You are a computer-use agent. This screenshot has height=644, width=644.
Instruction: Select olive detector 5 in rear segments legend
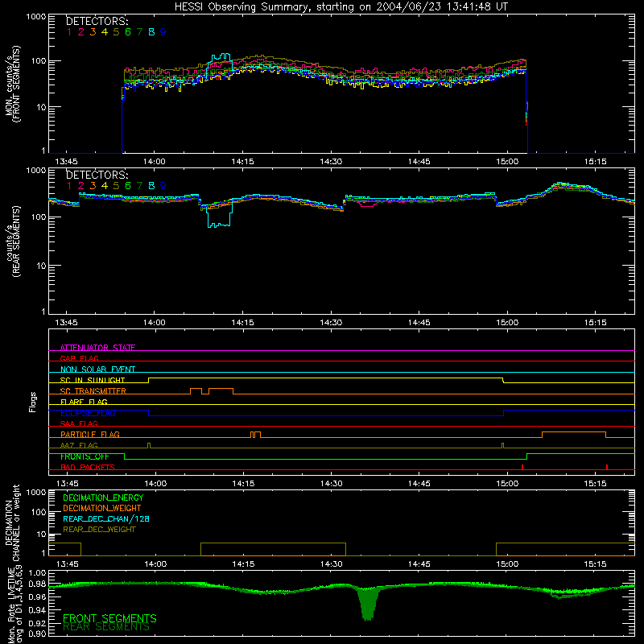[116, 186]
